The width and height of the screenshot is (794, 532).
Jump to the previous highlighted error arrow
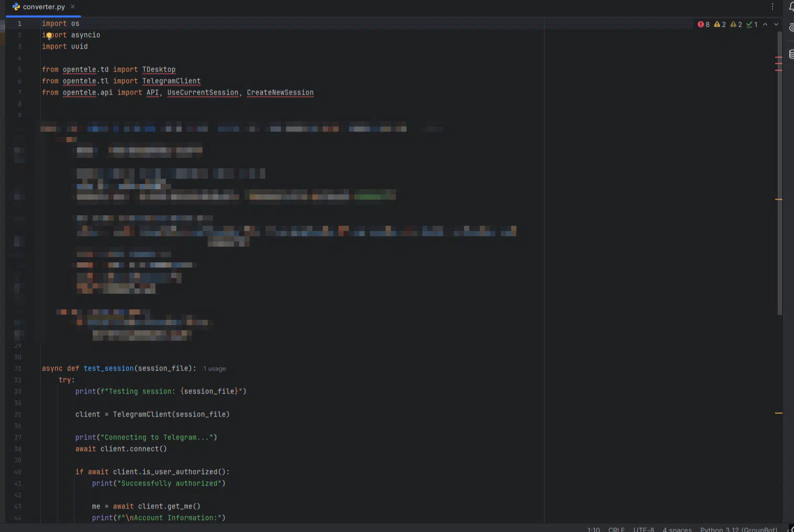pos(765,25)
